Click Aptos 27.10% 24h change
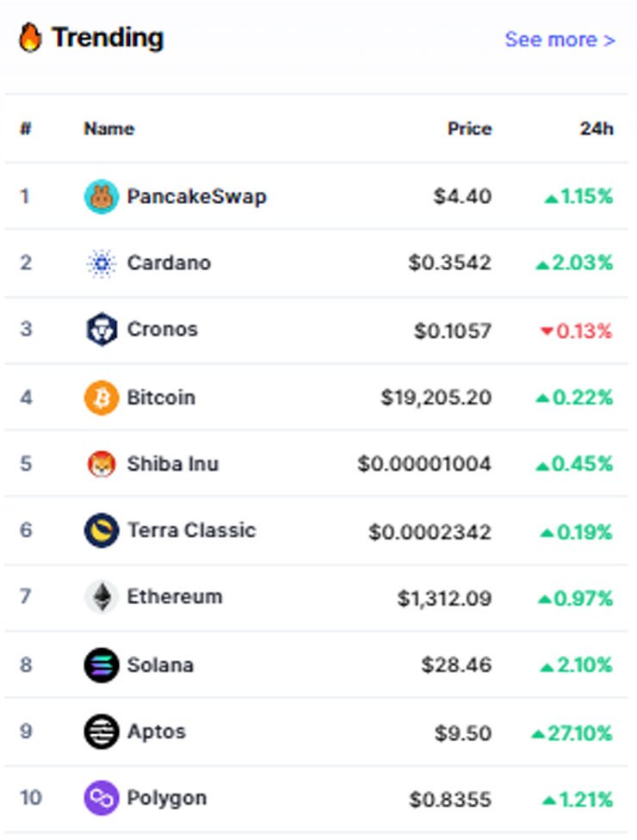Screen dimensions: 637x840 click(x=572, y=733)
